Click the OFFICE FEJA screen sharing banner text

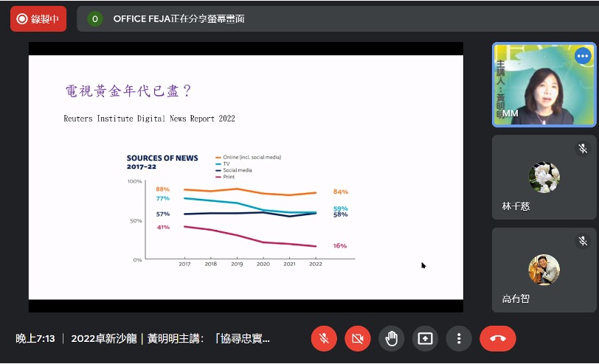point(179,18)
